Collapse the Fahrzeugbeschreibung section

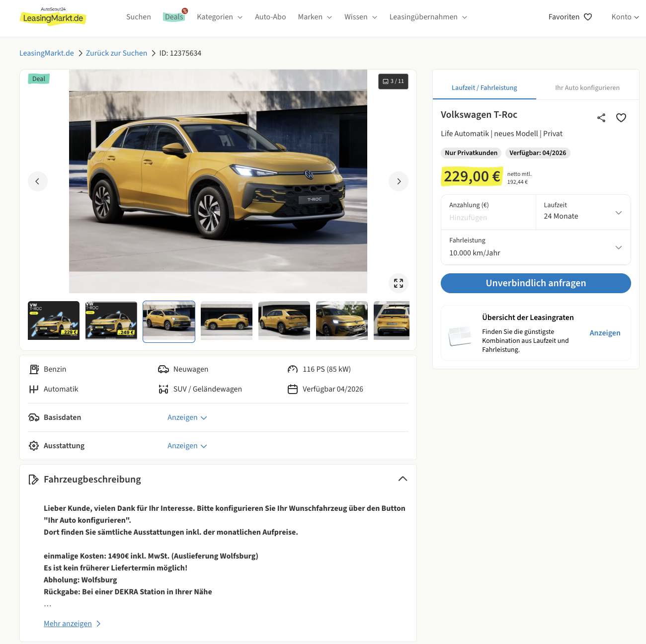403,479
